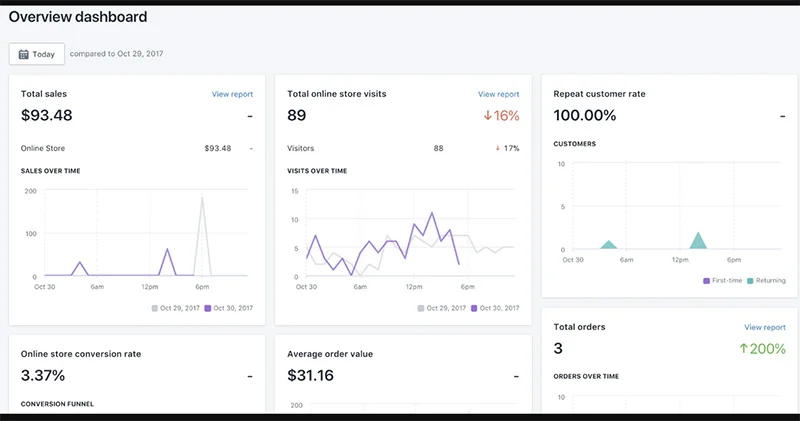The image size is (800, 421).
Task: Open View report for Total sales
Action: coord(232,94)
